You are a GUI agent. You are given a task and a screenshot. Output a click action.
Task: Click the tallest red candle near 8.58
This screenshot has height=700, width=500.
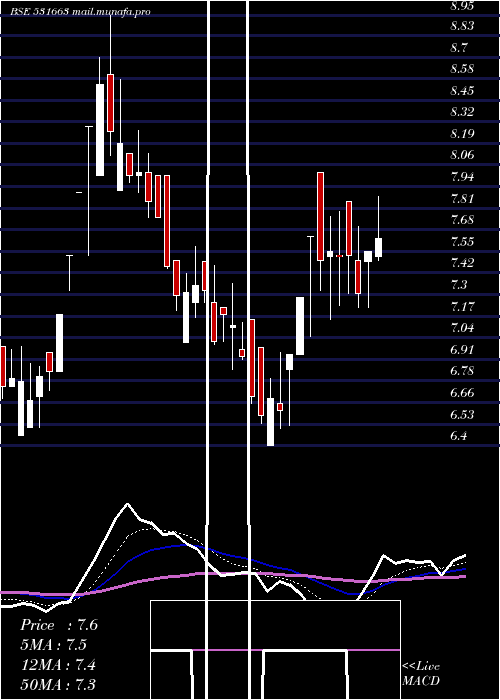110,103
